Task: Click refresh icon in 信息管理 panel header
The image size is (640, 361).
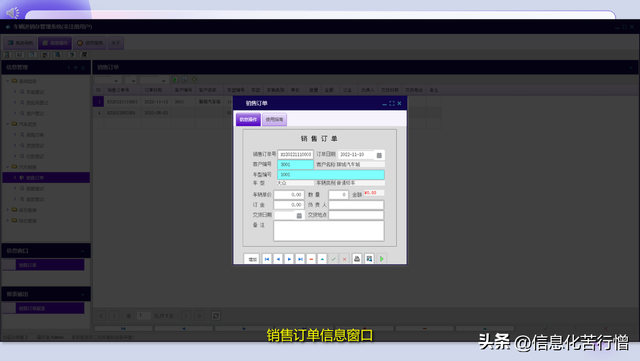Action: point(83,67)
